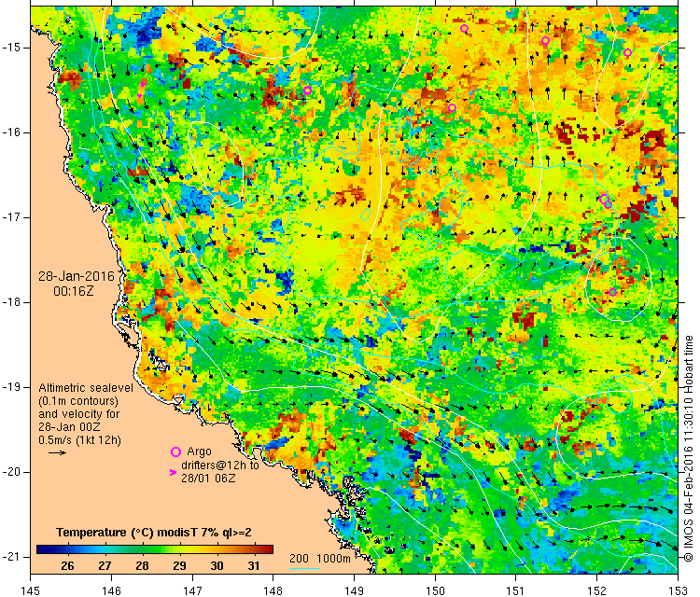Click the '0.5m/s (1kt 12h)' scale text
The width and height of the screenshot is (700, 597).
[79, 440]
